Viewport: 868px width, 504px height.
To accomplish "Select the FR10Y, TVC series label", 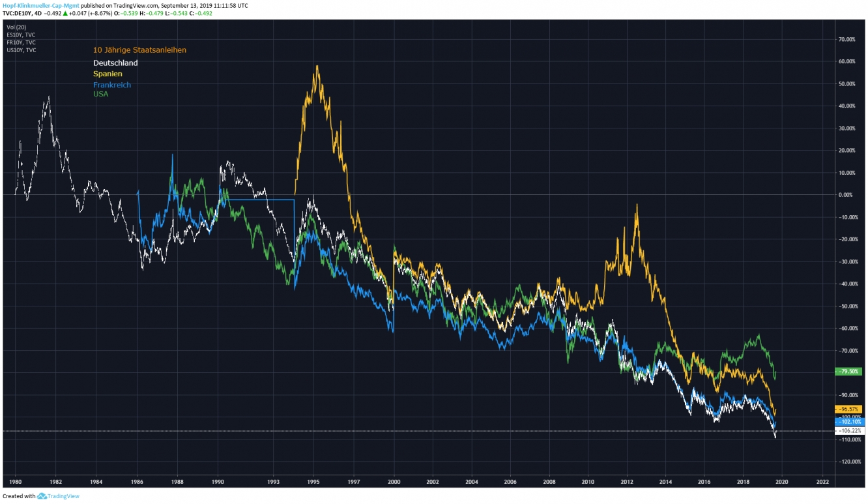I will click(20, 42).
